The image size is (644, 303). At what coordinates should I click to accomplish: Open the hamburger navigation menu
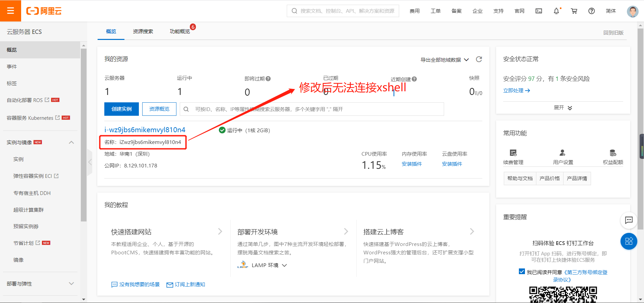[10, 11]
